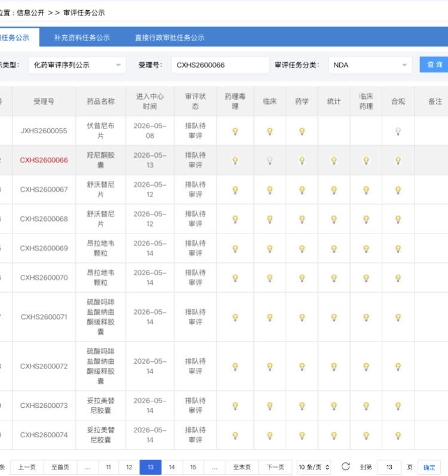Open the NDA review task category dropdown
Screen dimensions: 448x476
[x=370, y=65]
